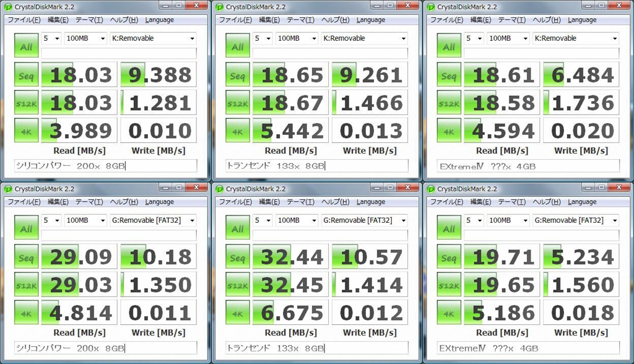Run the 4K test showing 6.675 read
634x364 pixels.
click(238, 312)
